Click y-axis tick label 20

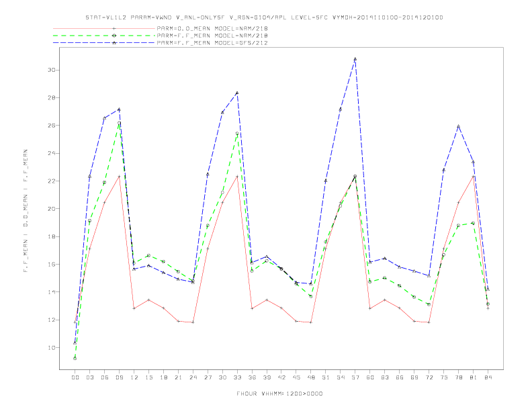pos(52,209)
